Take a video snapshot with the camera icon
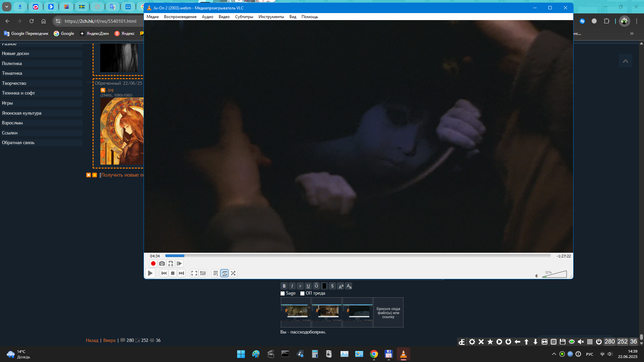Image resolution: width=644 pixels, height=362 pixels. pos(162,264)
